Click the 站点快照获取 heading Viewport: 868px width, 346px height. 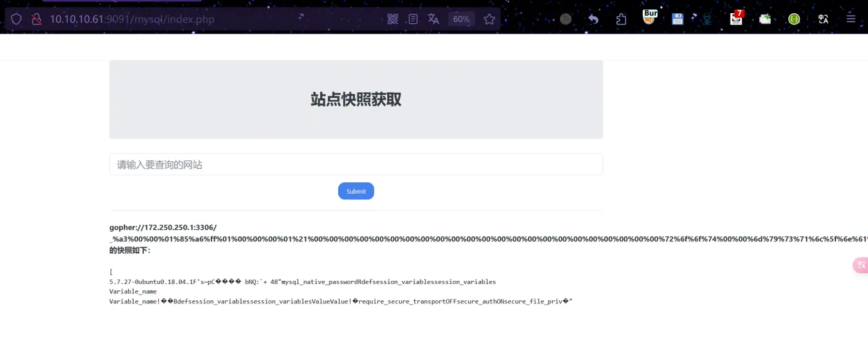pos(356,99)
